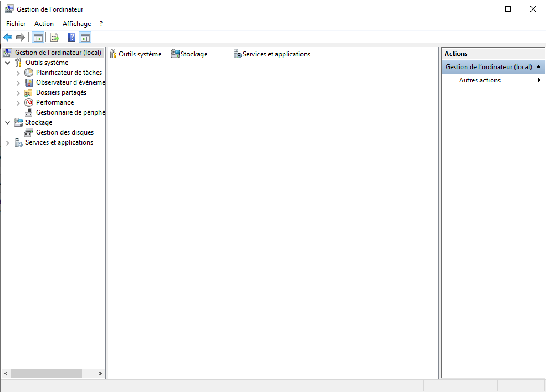Click the Actions pane title

(456, 54)
